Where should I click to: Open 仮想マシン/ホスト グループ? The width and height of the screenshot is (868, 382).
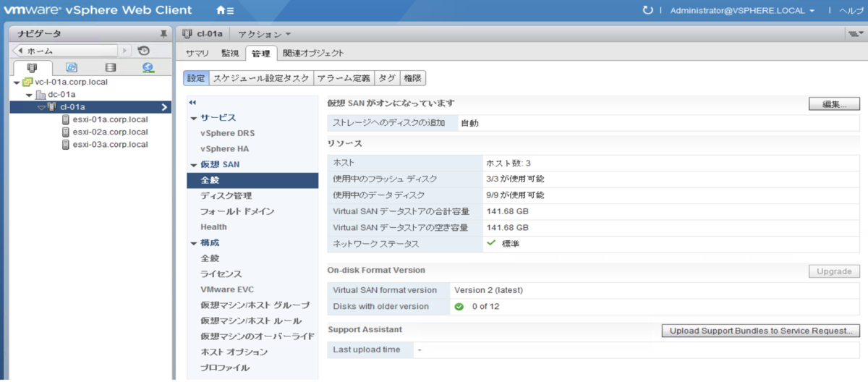pyautogui.click(x=255, y=305)
